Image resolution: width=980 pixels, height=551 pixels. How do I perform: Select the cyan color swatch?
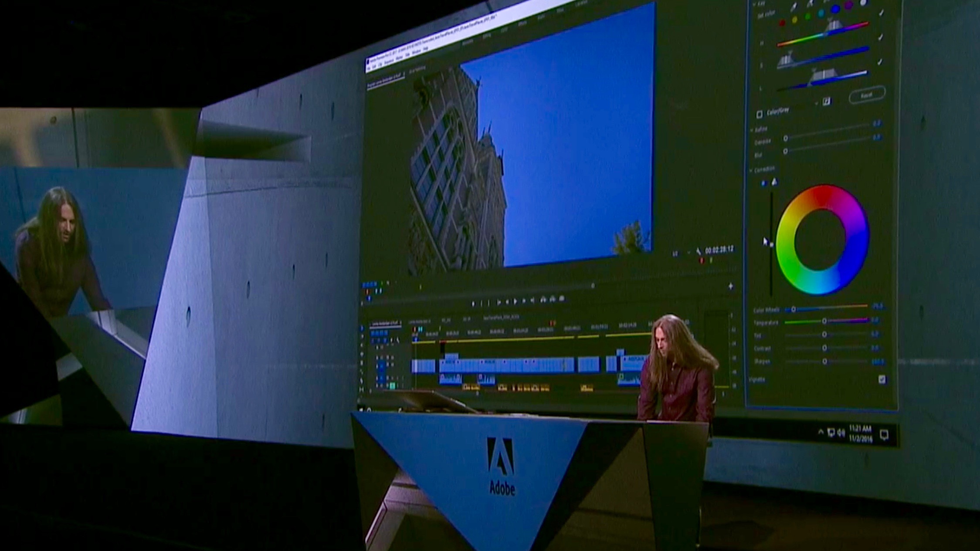coord(821,13)
